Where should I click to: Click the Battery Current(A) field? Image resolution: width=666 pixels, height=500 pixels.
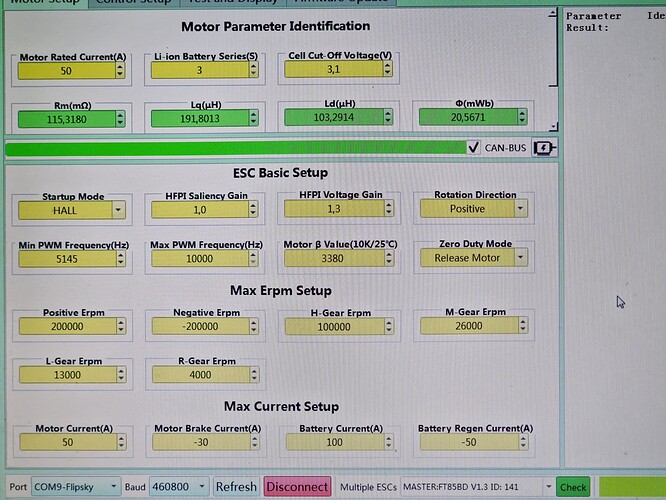[x=335, y=442]
